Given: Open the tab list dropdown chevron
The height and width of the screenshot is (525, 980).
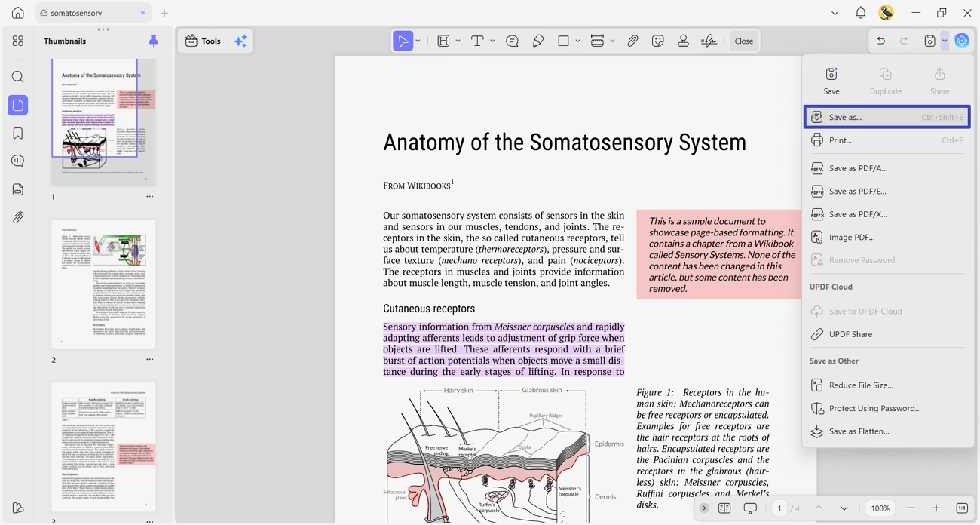Looking at the screenshot, I should click(835, 13).
